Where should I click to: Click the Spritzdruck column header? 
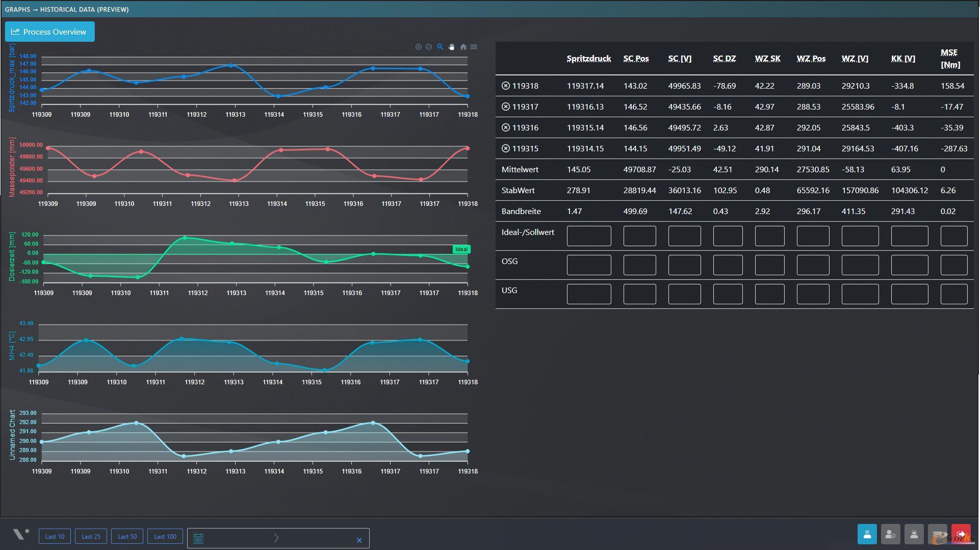click(x=588, y=59)
